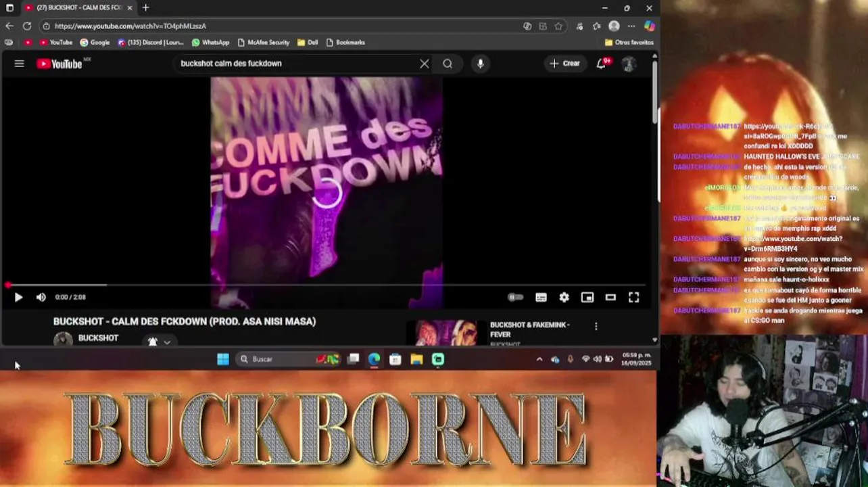Open the BUCKSHOT channel name link
Image resolution: width=868 pixels, height=487 pixels.
point(98,338)
